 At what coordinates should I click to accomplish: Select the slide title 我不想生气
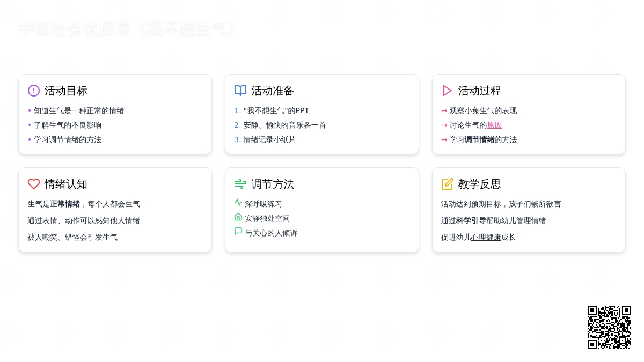127,28
